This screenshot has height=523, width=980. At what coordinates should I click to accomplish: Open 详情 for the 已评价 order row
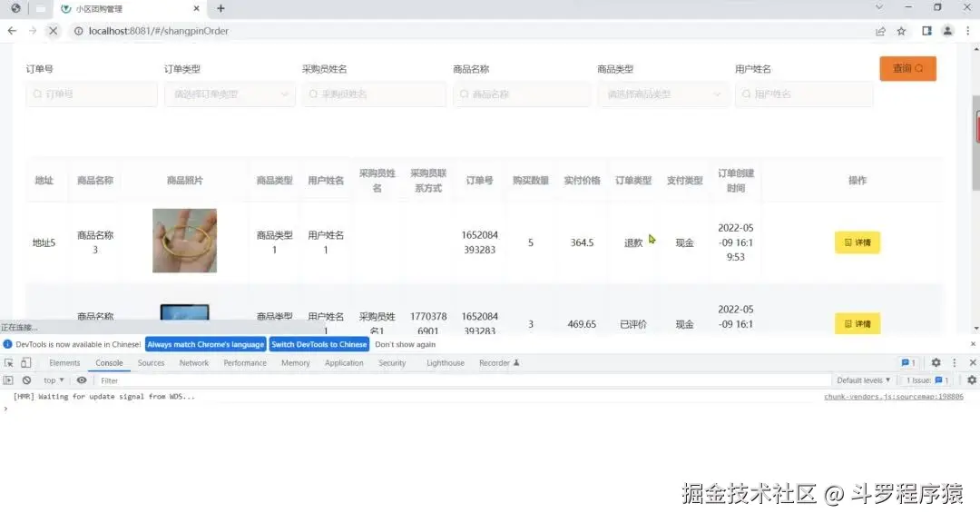point(857,323)
